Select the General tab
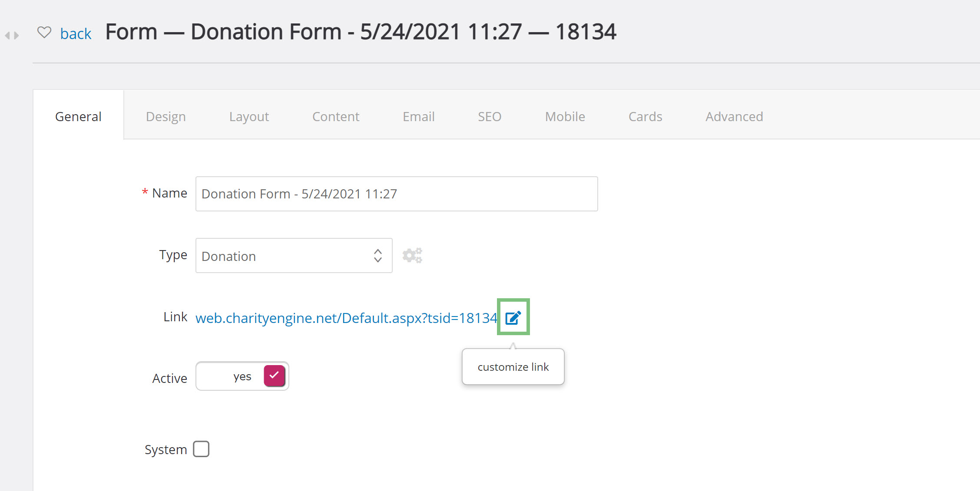Image resolution: width=980 pixels, height=491 pixels. (78, 116)
